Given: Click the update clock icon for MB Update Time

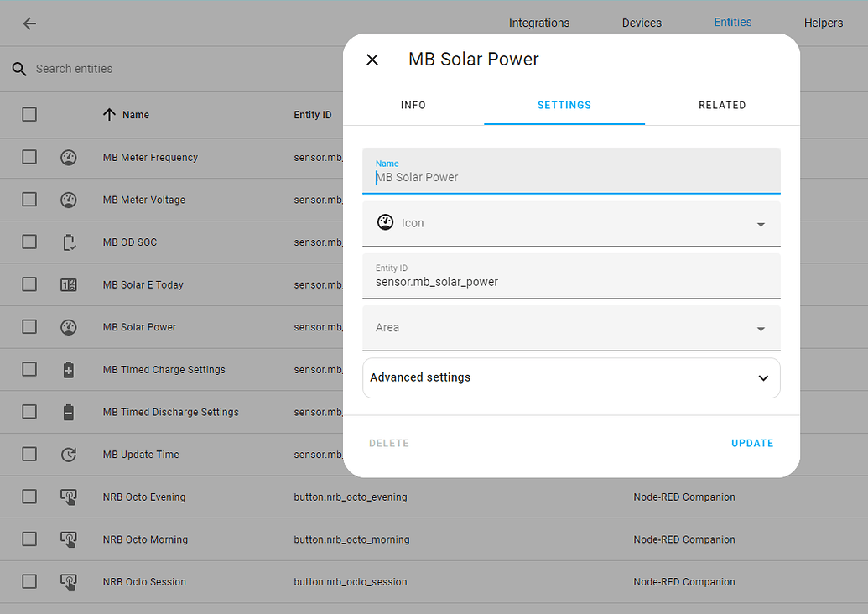Looking at the screenshot, I should coord(69,455).
